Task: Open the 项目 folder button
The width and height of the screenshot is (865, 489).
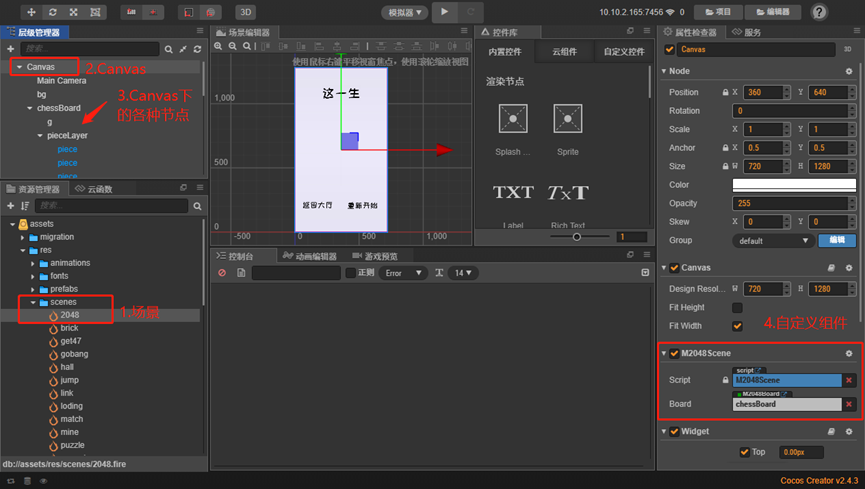Action: click(719, 12)
